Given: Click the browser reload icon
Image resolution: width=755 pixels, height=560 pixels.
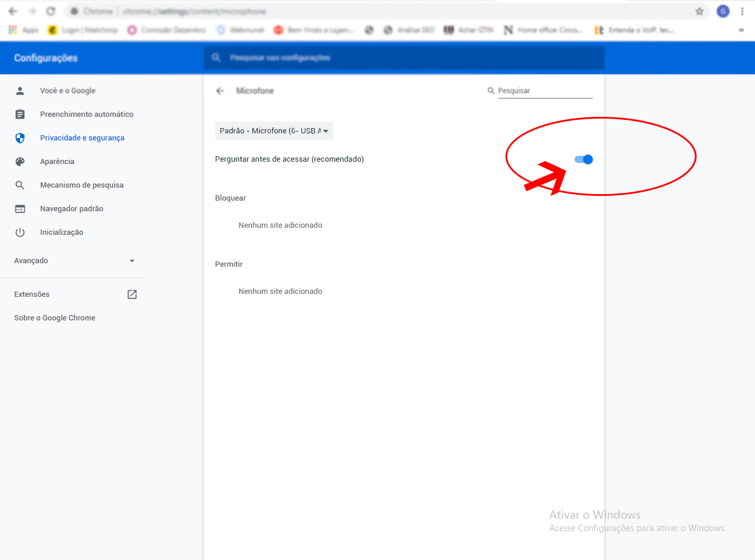Looking at the screenshot, I should (x=51, y=11).
